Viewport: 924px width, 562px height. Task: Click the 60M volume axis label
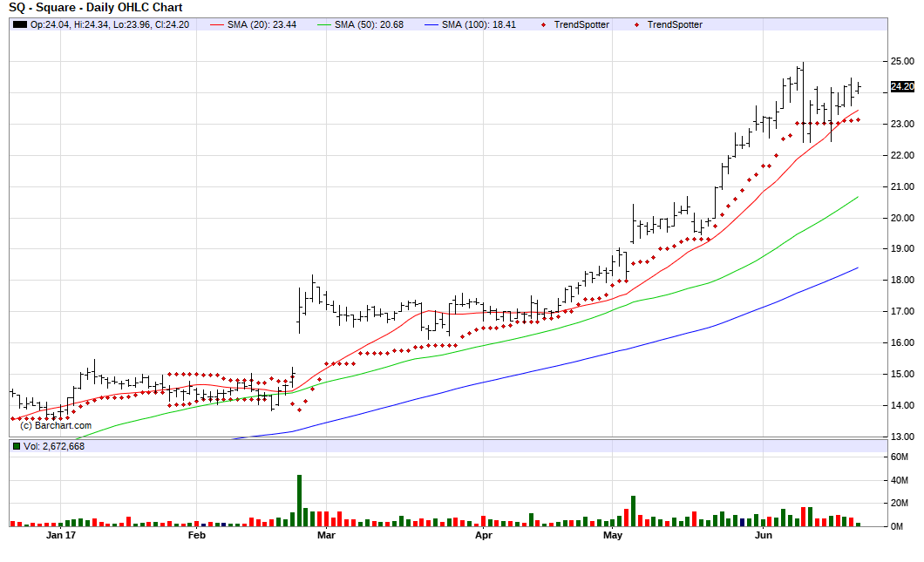(x=900, y=457)
